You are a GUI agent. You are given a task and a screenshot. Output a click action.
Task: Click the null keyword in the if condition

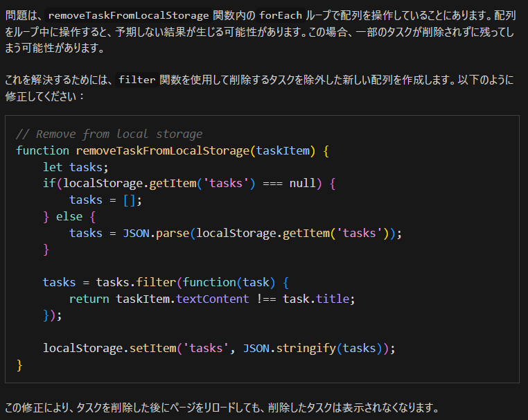pos(303,184)
